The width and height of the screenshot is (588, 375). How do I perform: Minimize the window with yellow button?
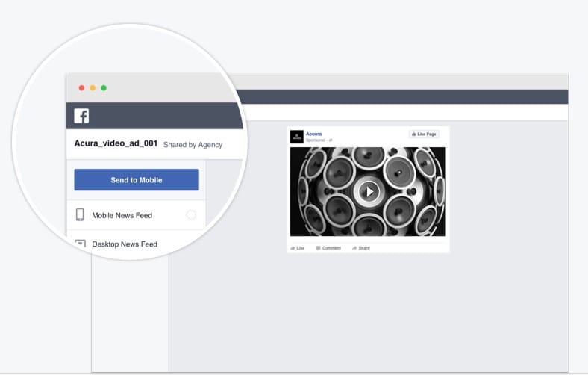tap(93, 88)
